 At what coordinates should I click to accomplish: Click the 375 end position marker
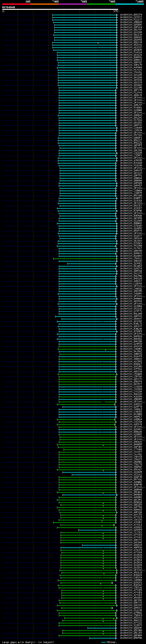[x=115, y=11]
